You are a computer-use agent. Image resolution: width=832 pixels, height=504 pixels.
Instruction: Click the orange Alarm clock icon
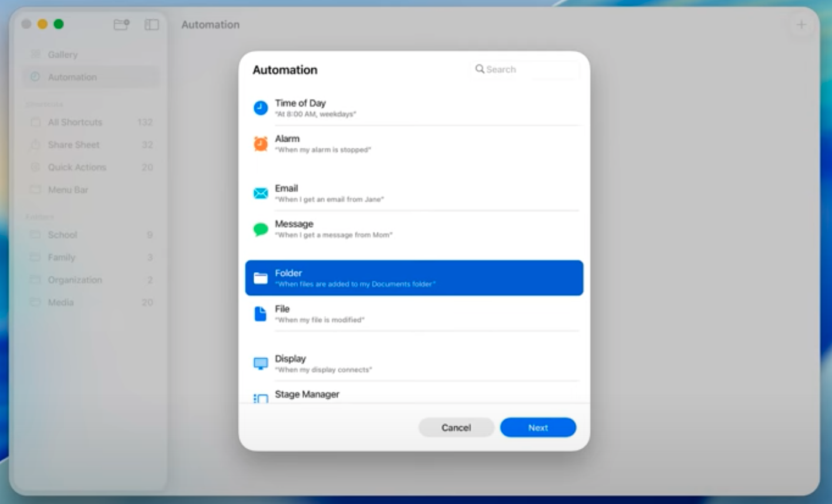(261, 143)
